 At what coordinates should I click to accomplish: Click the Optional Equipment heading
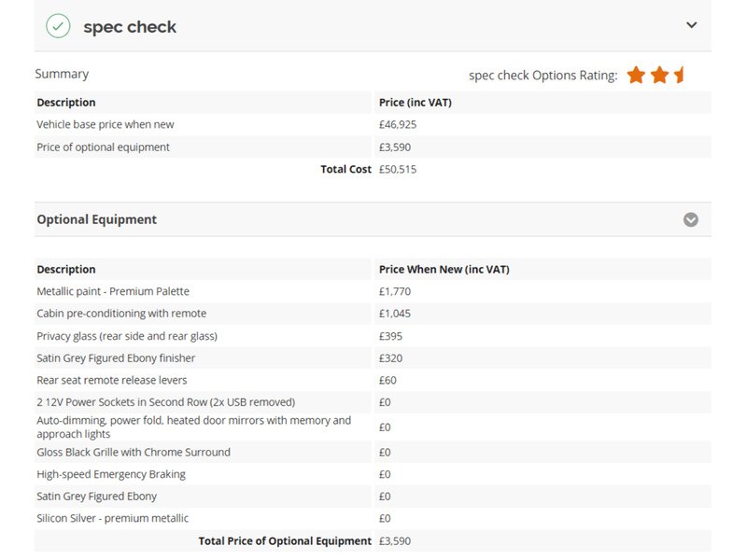pyautogui.click(x=97, y=220)
